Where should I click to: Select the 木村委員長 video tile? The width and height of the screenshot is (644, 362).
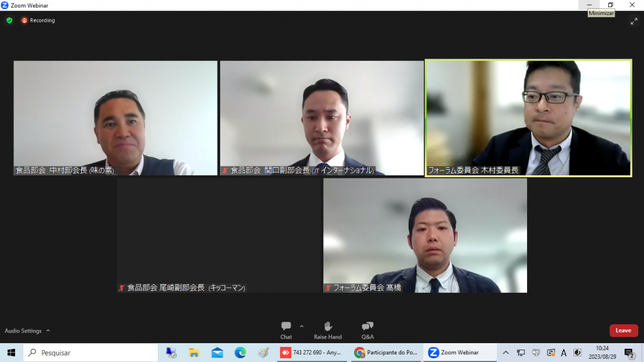point(528,118)
